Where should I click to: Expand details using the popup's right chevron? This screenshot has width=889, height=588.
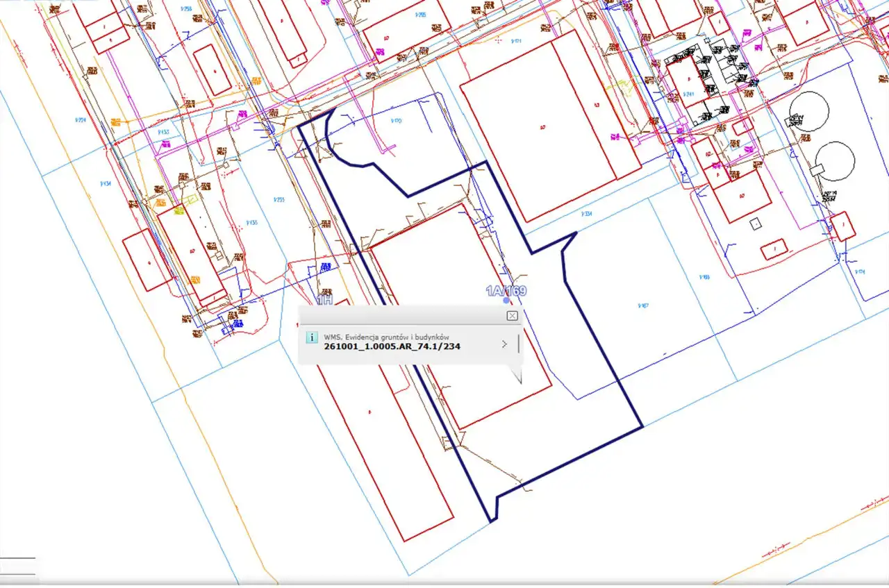[x=504, y=344]
